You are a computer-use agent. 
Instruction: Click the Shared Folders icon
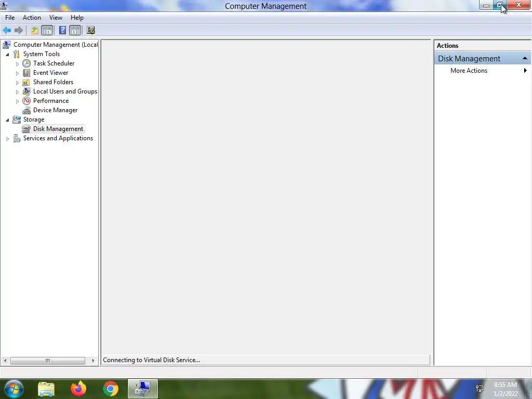point(26,82)
